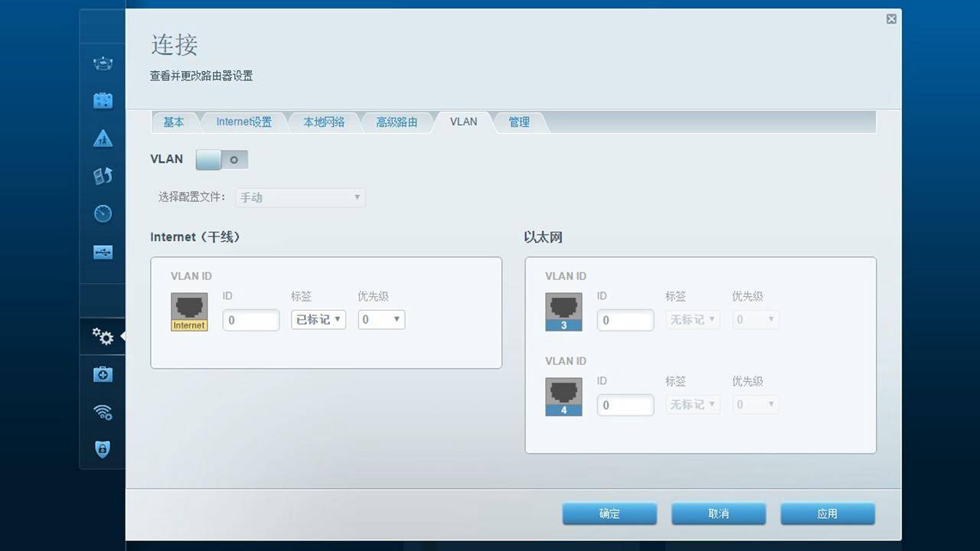Click the port 3 Ethernet ID field

[625, 319]
